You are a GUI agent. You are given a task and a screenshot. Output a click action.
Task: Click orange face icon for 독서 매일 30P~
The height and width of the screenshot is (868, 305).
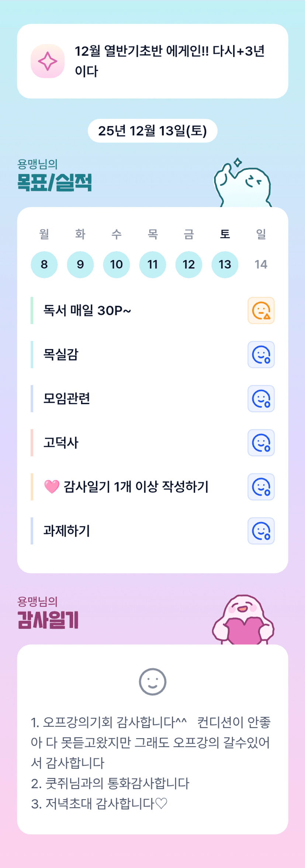(x=261, y=310)
